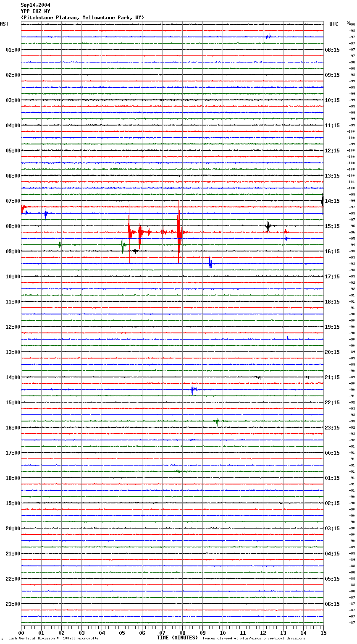The width and height of the screenshot is (357, 644).
Task: Click the 'UTC' column heading
Action: point(333,24)
